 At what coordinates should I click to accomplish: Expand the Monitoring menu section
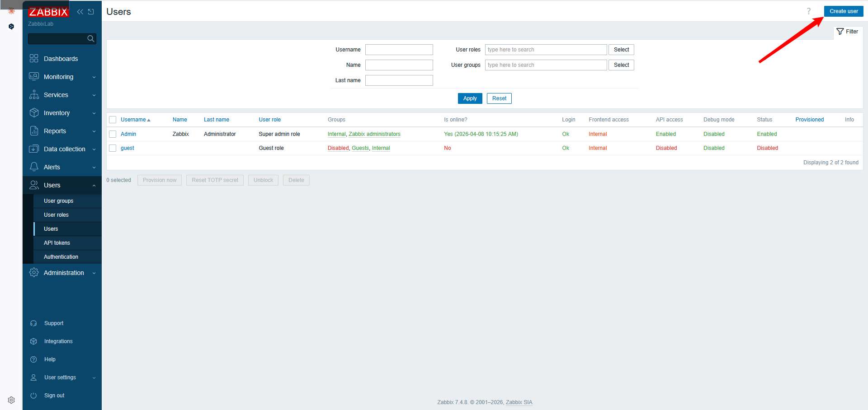click(x=62, y=77)
